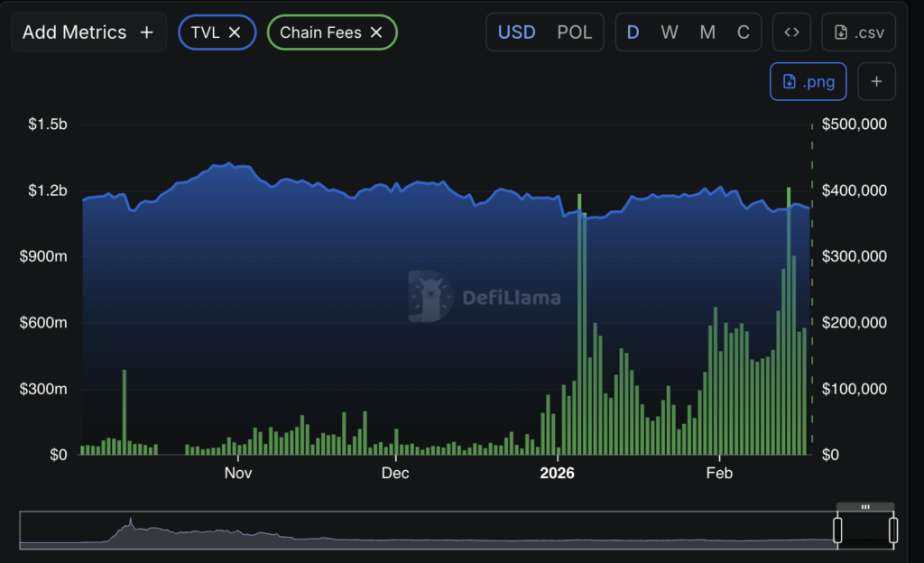Switch to monthly interval M
Image resolution: width=924 pixels, height=563 pixels.
[x=707, y=32]
